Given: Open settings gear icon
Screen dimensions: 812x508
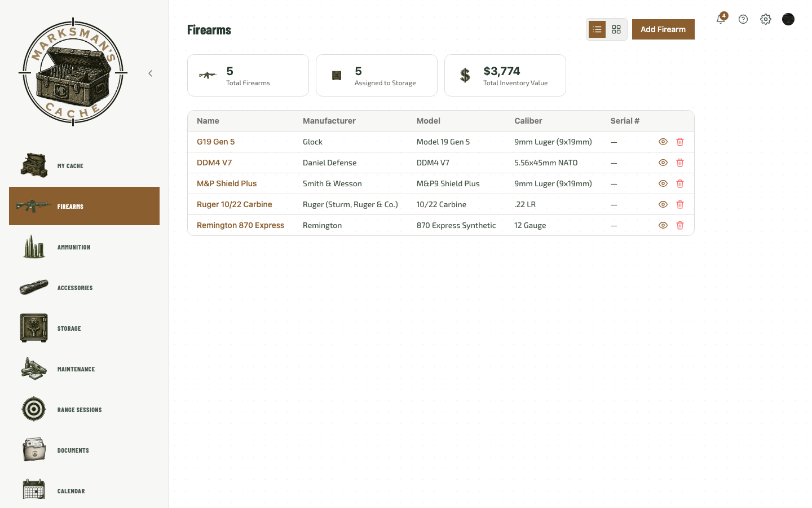Looking at the screenshot, I should pos(766,19).
